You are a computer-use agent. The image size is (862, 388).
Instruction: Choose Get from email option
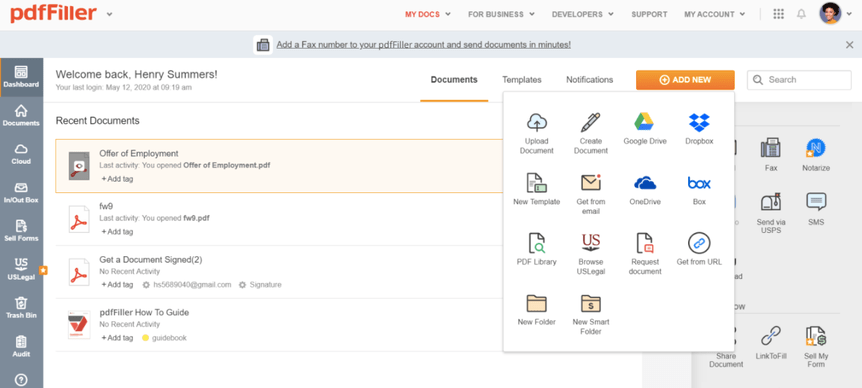[591, 193]
